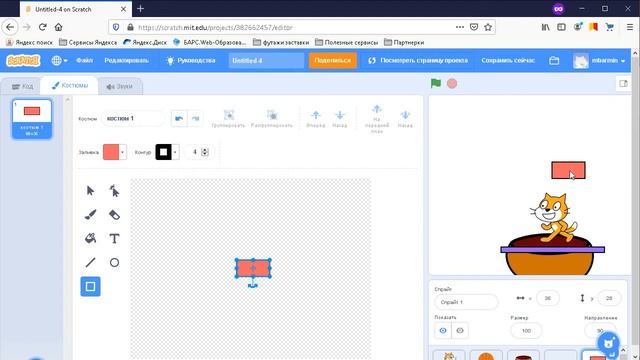Click the Pocket save icon
The image size is (640, 360).
point(474,27)
